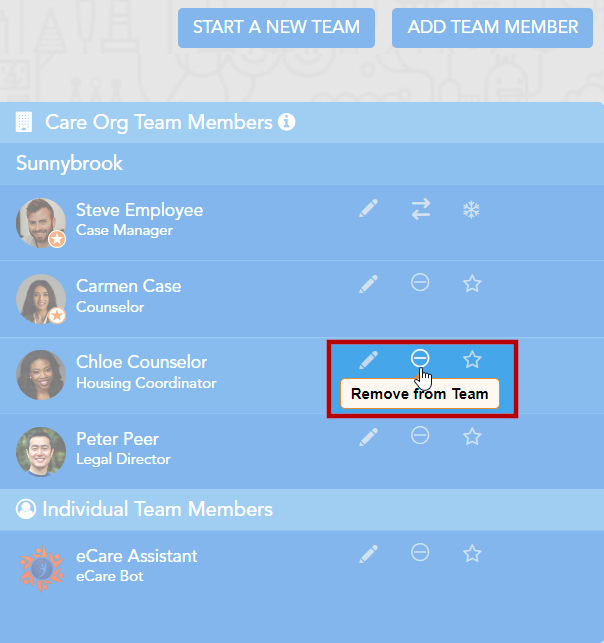Toggle the favorite star for eCare Assistant
Image resolution: width=604 pixels, height=643 pixels.
pos(472,553)
